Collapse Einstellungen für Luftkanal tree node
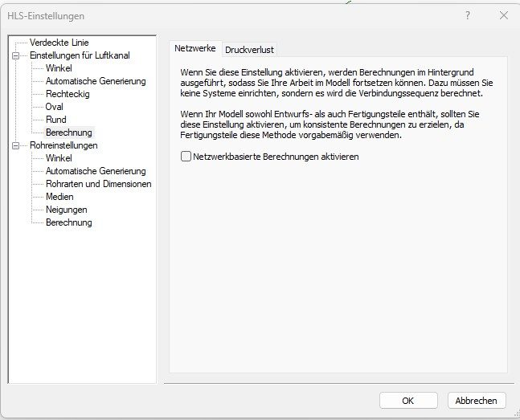This screenshot has width=520, height=420. pyautogui.click(x=14, y=55)
